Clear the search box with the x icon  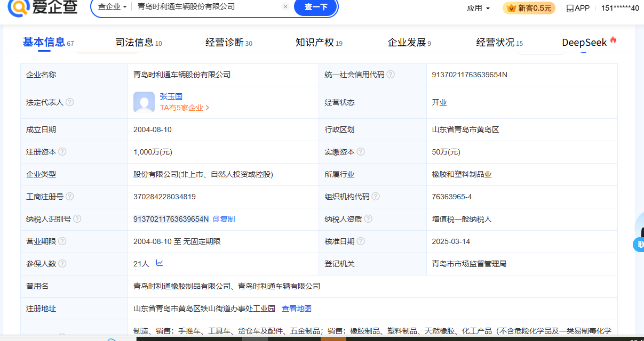pos(285,7)
